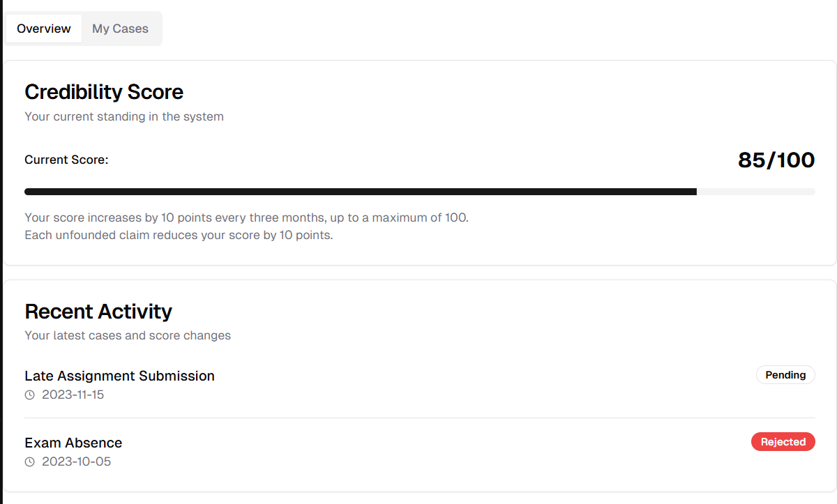Switch to the My Cases tab

pos(120,29)
